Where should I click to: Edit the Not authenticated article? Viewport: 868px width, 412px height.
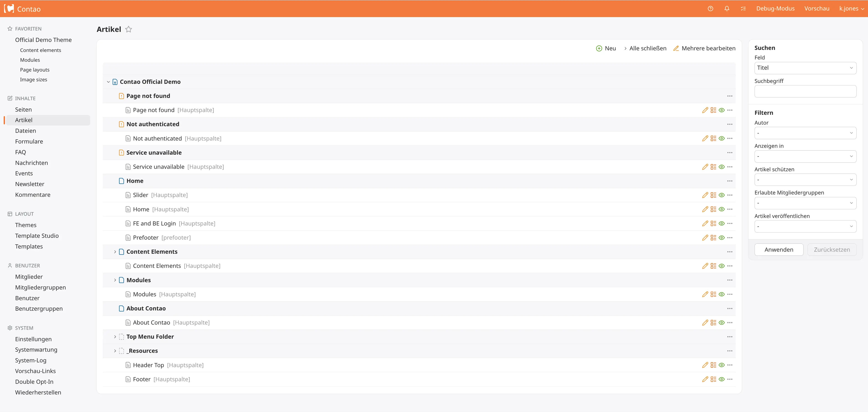tap(705, 138)
